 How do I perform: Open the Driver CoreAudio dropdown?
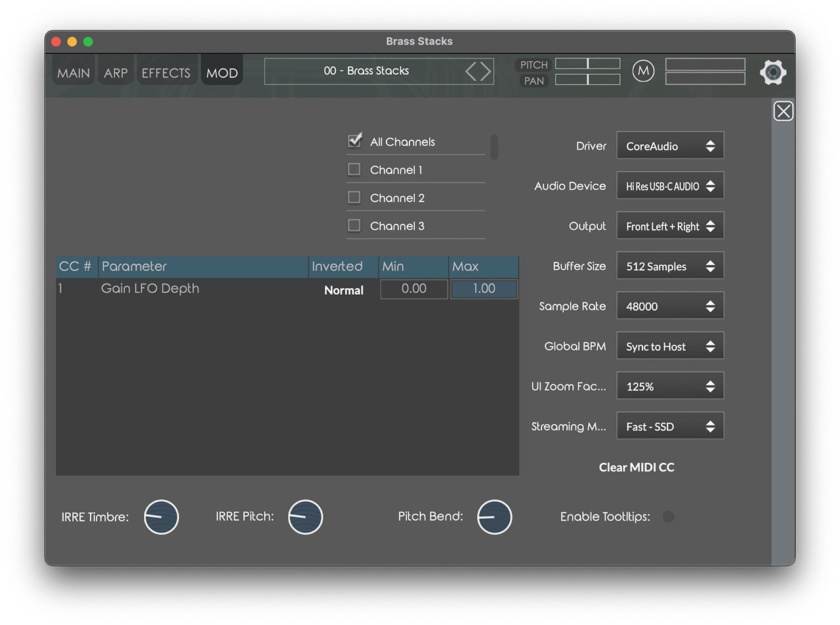(x=670, y=146)
